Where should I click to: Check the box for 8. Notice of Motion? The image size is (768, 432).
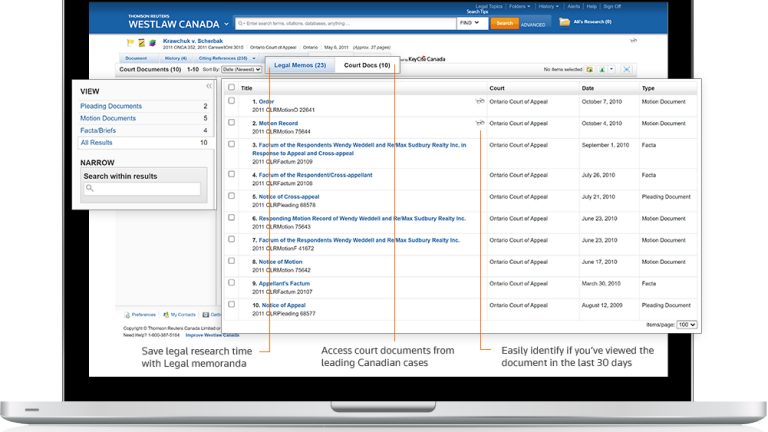click(x=232, y=261)
